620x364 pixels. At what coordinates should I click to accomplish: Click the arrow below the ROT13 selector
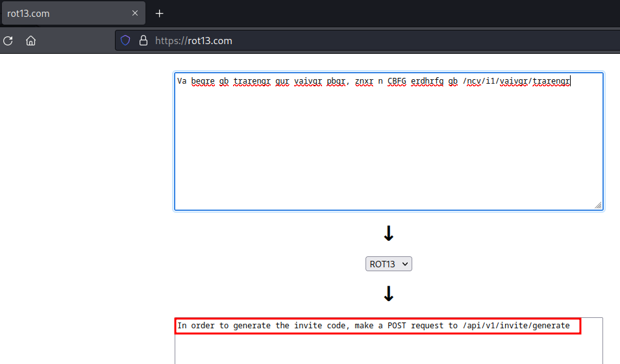point(388,295)
